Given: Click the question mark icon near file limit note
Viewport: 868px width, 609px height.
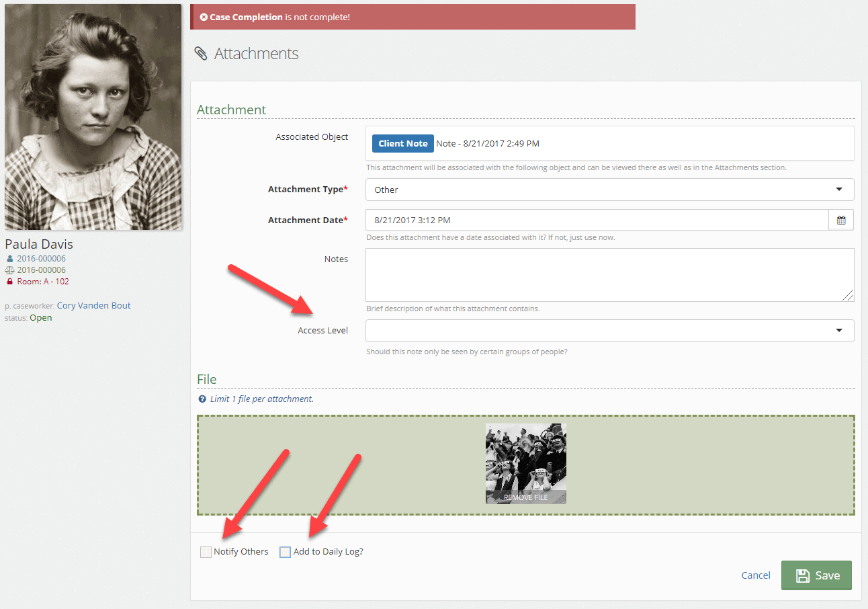Looking at the screenshot, I should [x=202, y=399].
